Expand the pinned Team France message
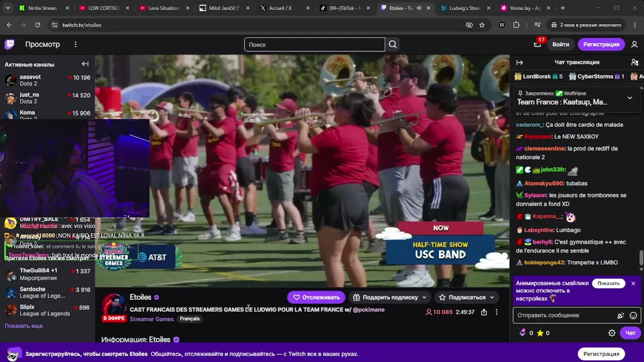The width and height of the screenshot is (644, 362). (629, 98)
